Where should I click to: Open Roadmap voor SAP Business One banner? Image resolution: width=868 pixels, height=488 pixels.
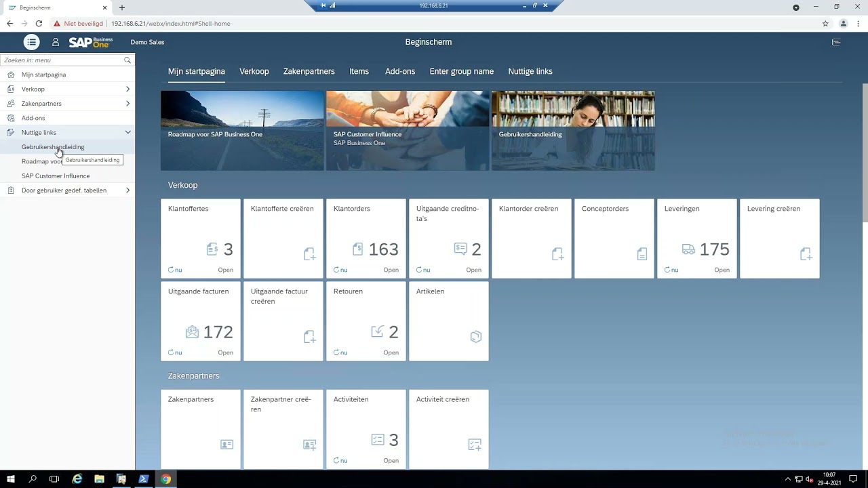[x=242, y=130]
